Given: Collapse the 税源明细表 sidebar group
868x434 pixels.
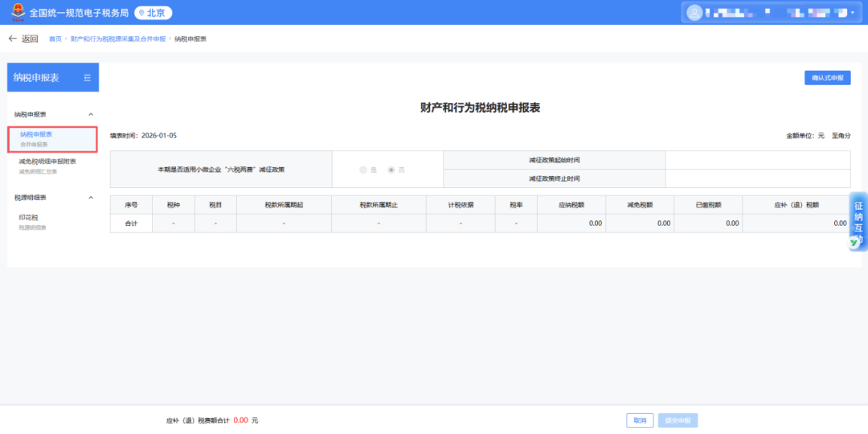Looking at the screenshot, I should [x=90, y=198].
